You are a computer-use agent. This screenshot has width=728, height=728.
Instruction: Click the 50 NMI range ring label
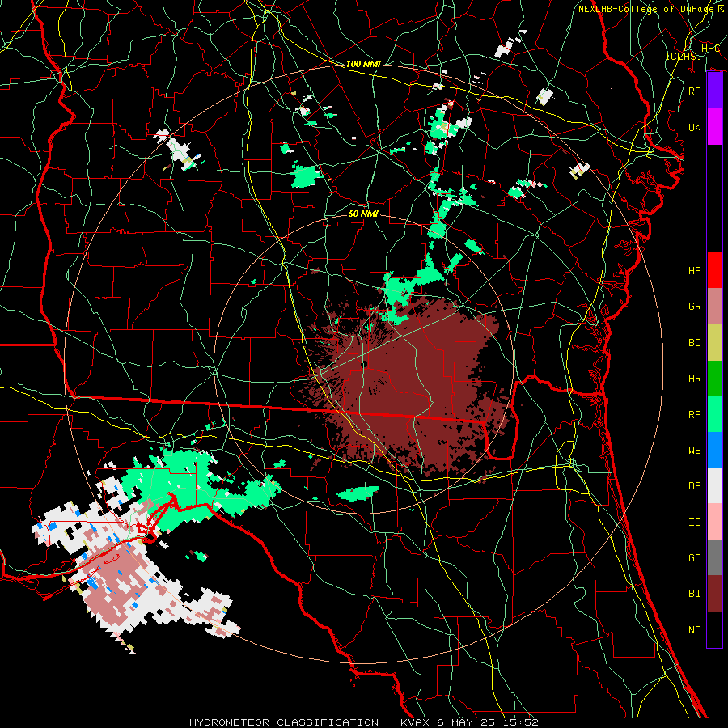[x=363, y=214]
